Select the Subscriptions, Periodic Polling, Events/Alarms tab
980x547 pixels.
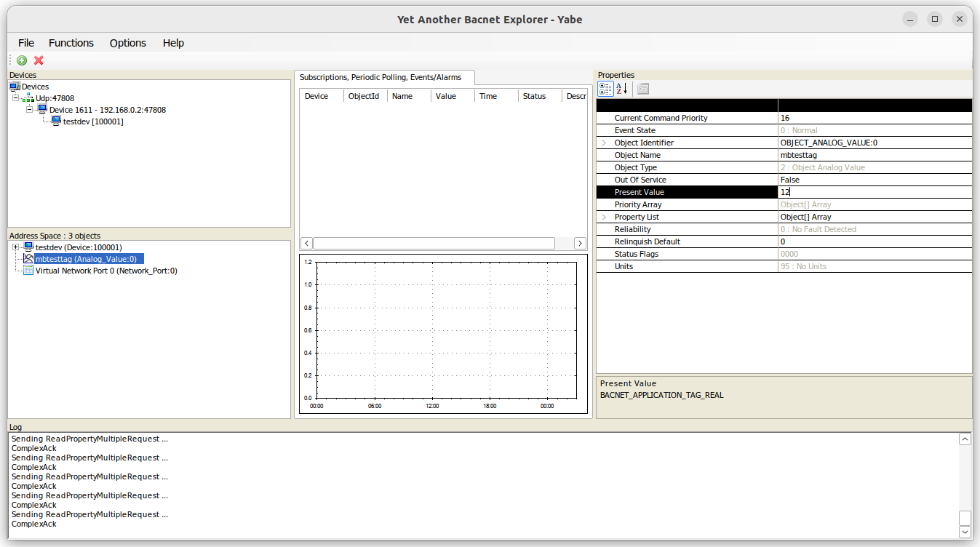tap(386, 77)
